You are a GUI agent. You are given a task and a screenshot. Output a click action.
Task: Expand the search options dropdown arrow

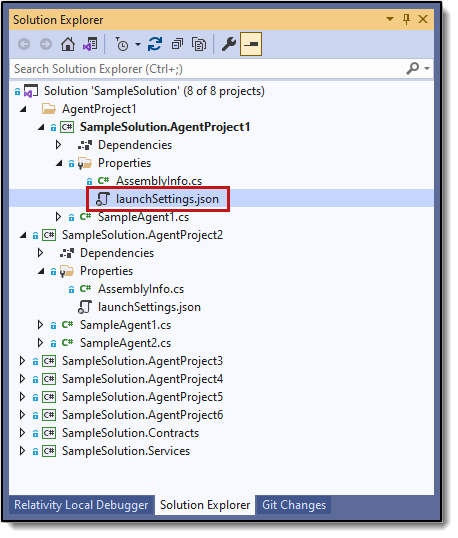pos(427,69)
